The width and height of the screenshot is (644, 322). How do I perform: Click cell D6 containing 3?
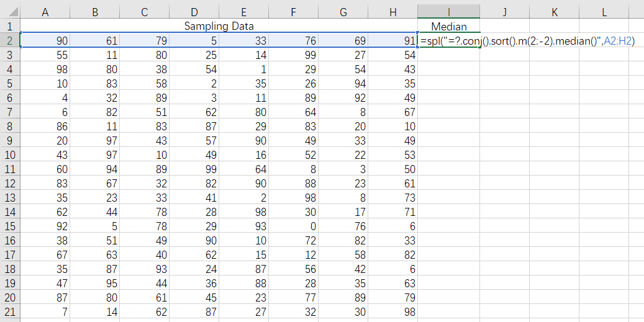[194, 97]
